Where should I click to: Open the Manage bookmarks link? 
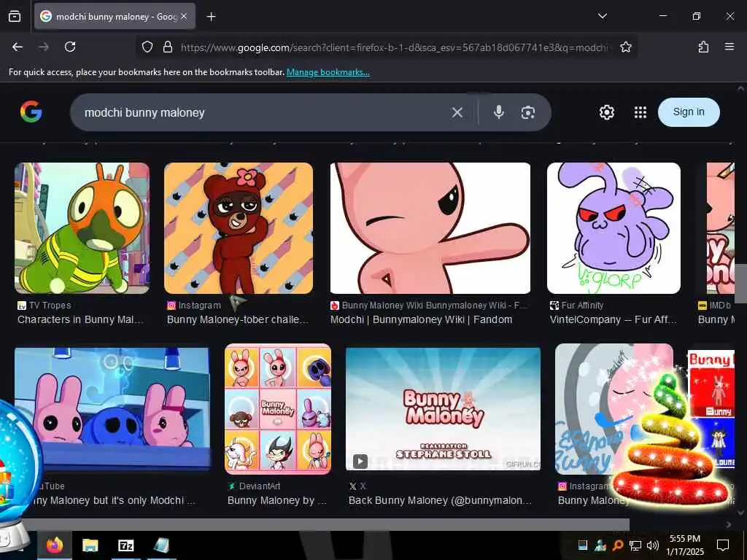[328, 72]
